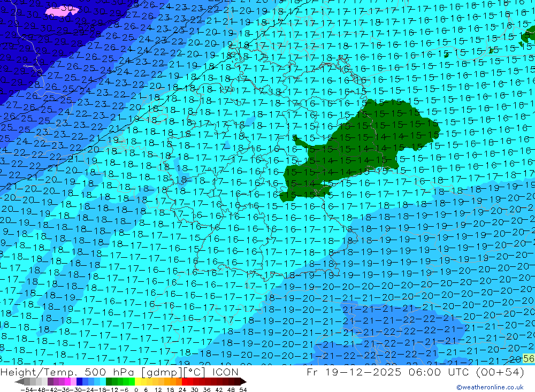Select the pink cold pocket at top left
Screen dimensions: 535x392
click(x=62, y=10)
